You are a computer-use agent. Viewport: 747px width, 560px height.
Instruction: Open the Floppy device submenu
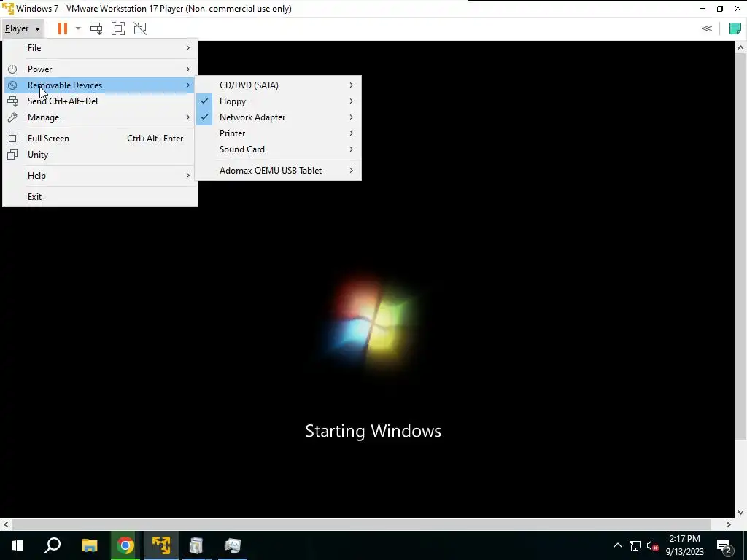pyautogui.click(x=278, y=101)
